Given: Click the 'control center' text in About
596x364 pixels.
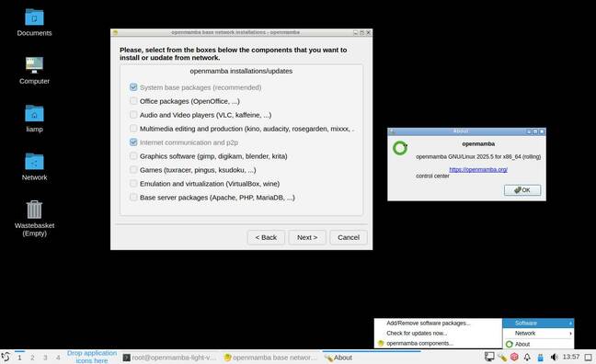Looking at the screenshot, I should tap(432, 176).
